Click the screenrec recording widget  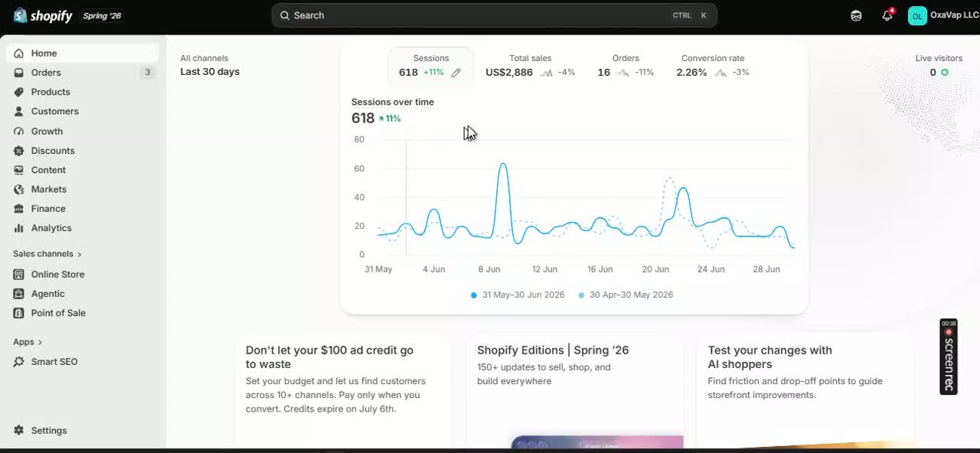(949, 357)
